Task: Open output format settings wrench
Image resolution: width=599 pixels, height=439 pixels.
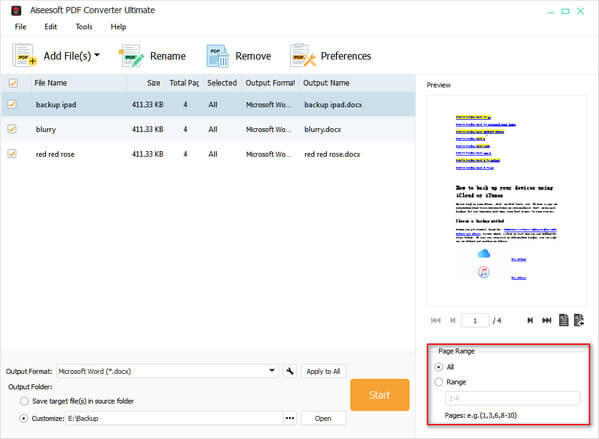Action: 290,371
